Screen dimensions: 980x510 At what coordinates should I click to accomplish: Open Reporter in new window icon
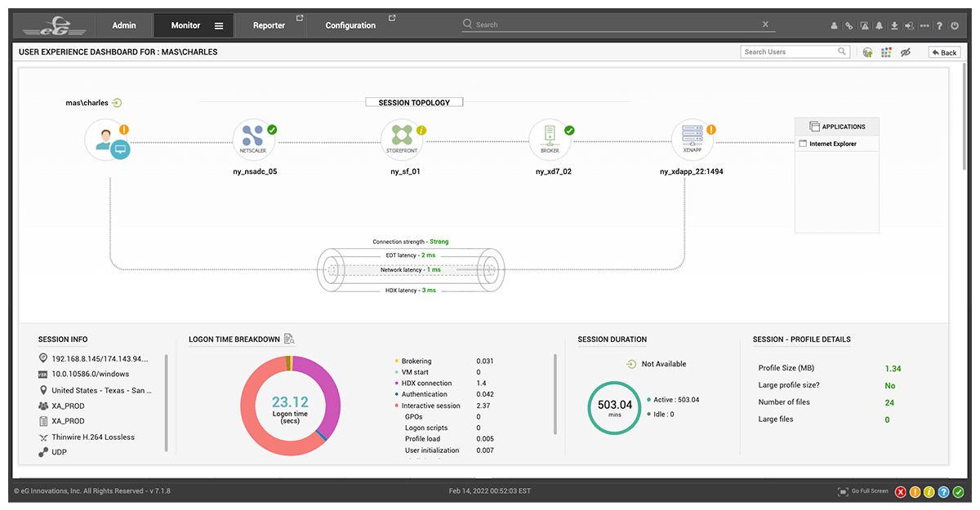(299, 18)
